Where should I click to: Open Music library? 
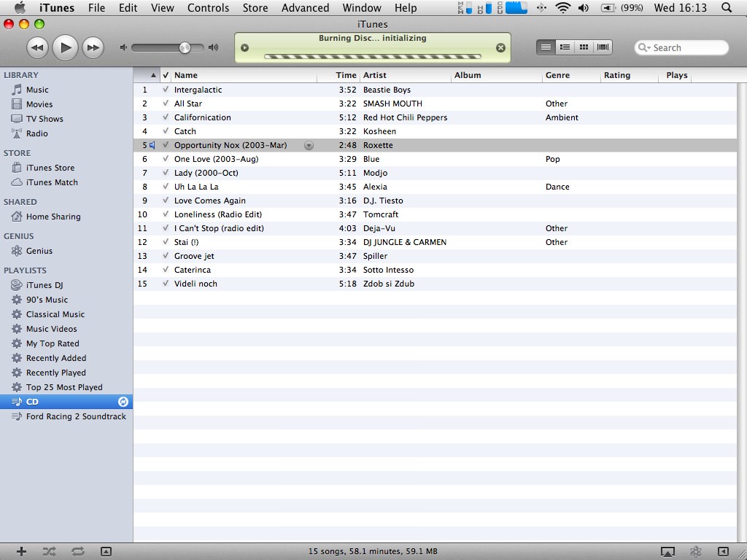point(37,90)
